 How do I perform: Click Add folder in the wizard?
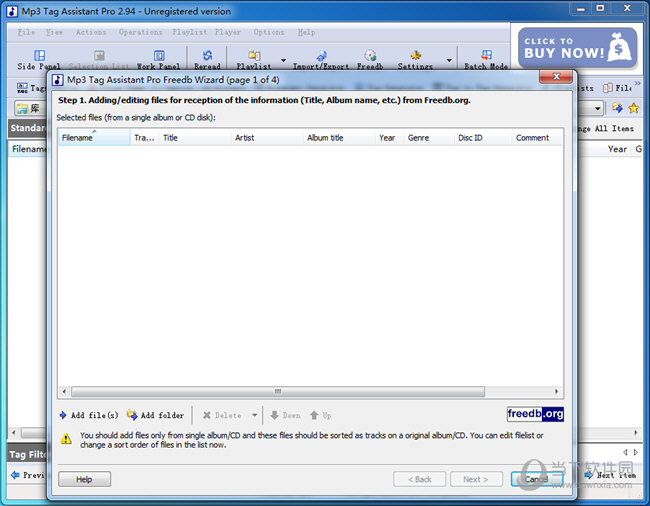click(x=155, y=415)
